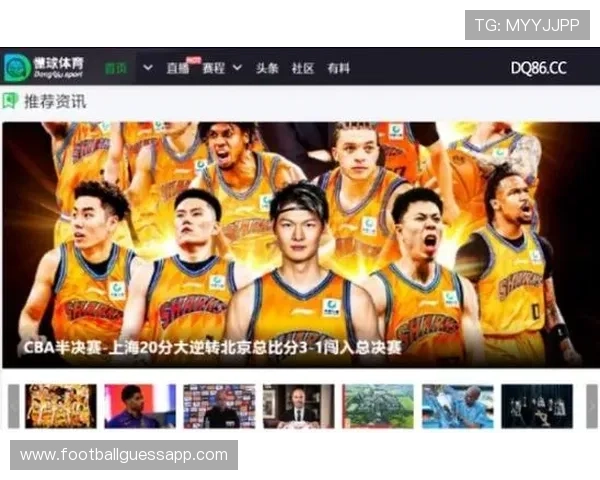Click the carousel previous arrow on left
Viewport: 600px width, 480px height.
14,406
